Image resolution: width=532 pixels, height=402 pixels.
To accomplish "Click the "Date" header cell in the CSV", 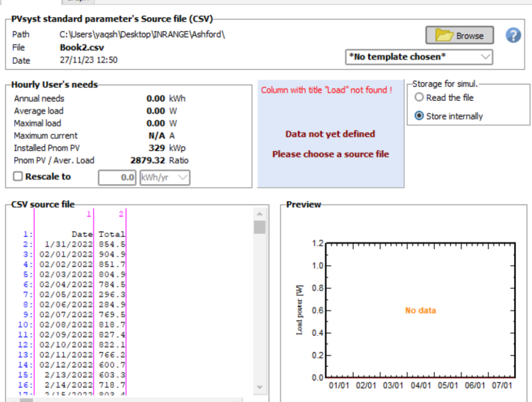I will 82,234.
